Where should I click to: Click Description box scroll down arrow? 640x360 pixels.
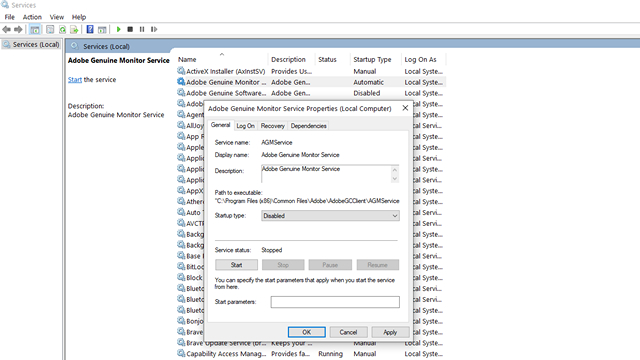(x=395, y=178)
